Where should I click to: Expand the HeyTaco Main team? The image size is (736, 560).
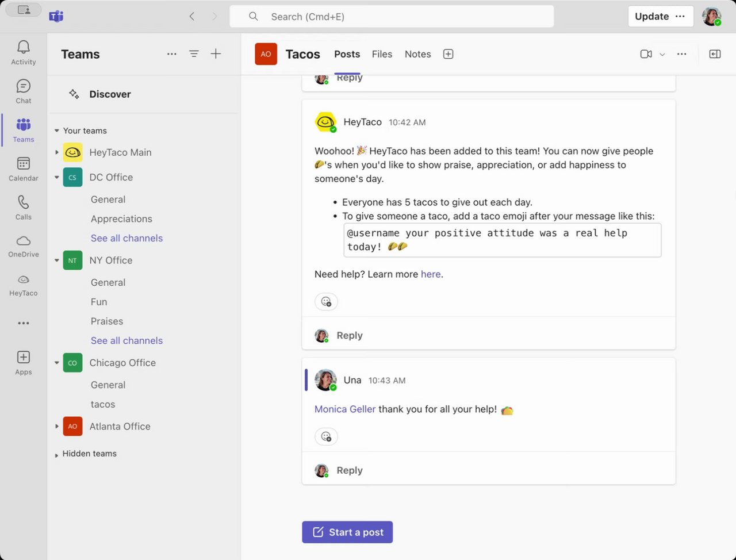57,152
